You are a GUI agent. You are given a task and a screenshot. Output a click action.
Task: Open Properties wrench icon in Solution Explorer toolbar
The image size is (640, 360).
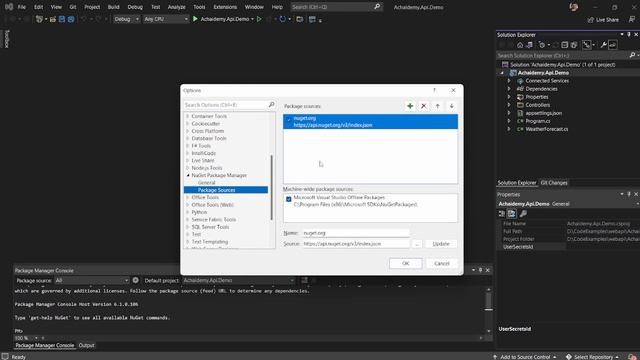[603, 45]
